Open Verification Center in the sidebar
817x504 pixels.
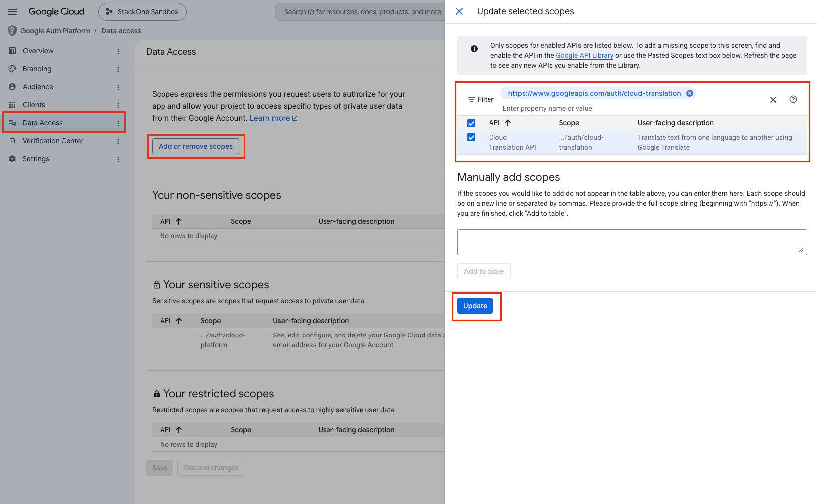coord(53,141)
